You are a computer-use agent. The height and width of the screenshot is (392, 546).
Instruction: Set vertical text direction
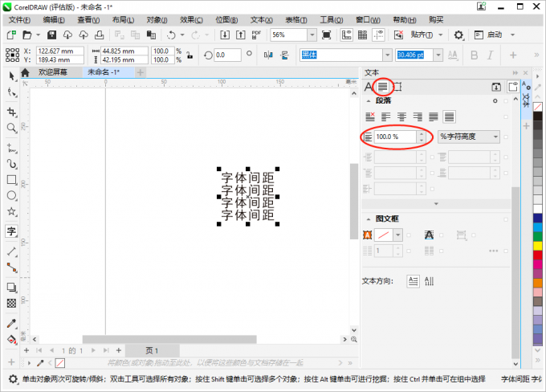pyautogui.click(x=430, y=281)
